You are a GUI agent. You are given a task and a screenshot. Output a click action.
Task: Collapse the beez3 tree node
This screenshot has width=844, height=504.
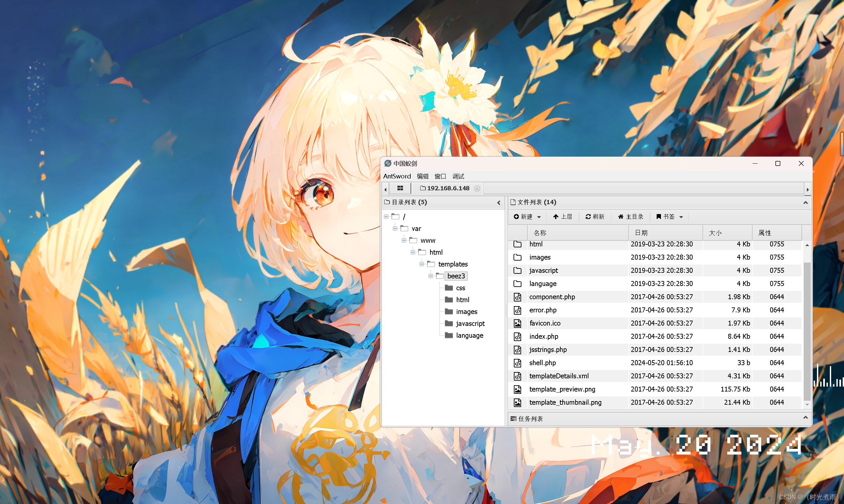pos(430,276)
